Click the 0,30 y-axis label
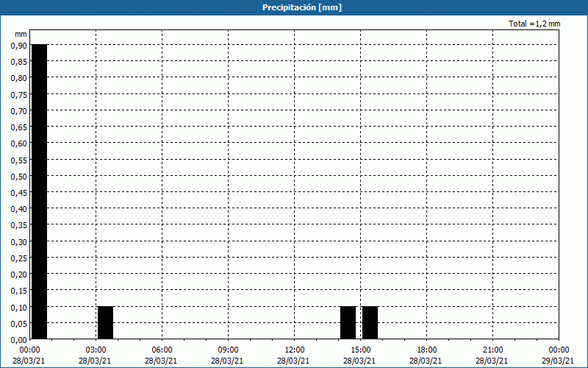The width and height of the screenshot is (588, 368). coord(19,242)
